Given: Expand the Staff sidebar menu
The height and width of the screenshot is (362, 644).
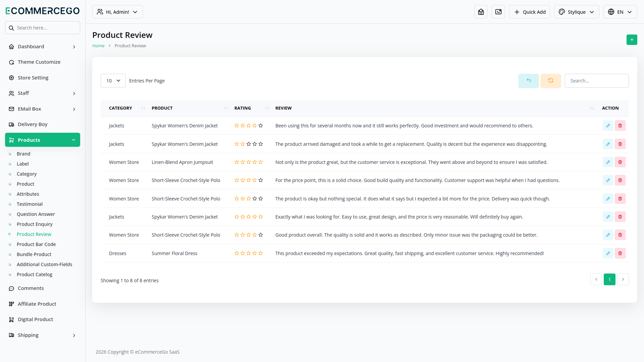Looking at the screenshot, I should (x=43, y=93).
